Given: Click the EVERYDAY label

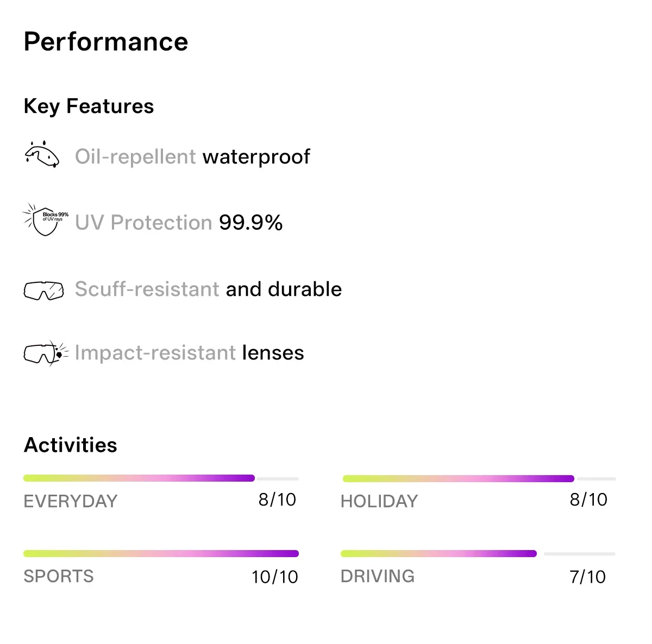Looking at the screenshot, I should (71, 501).
